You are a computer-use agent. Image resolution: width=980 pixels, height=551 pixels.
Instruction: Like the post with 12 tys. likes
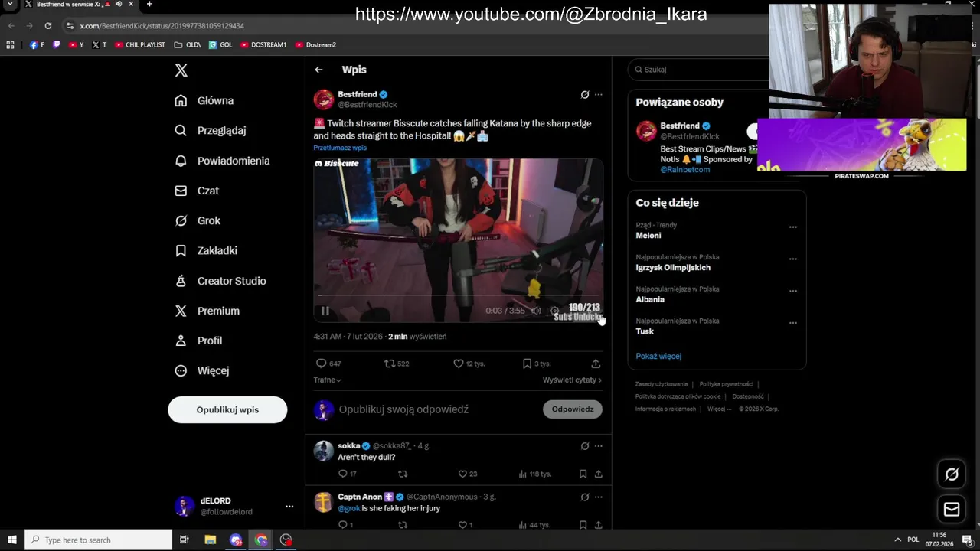click(459, 364)
